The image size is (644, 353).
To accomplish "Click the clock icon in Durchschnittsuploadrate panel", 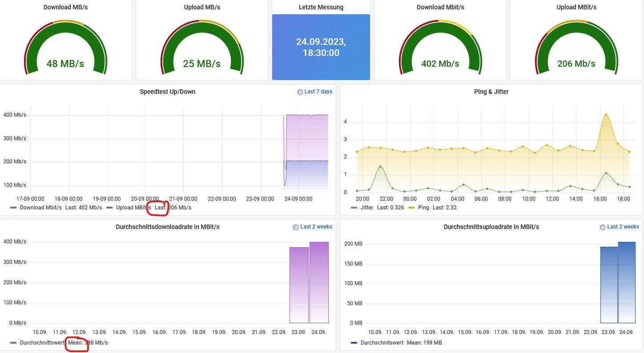I will point(603,227).
